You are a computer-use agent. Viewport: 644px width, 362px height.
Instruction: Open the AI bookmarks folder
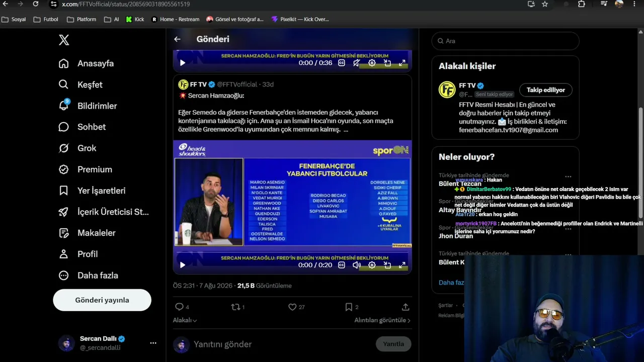[112, 19]
